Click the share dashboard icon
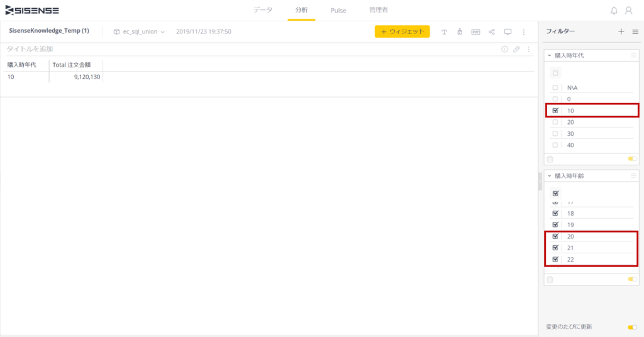The height and width of the screenshot is (337, 644). (492, 31)
